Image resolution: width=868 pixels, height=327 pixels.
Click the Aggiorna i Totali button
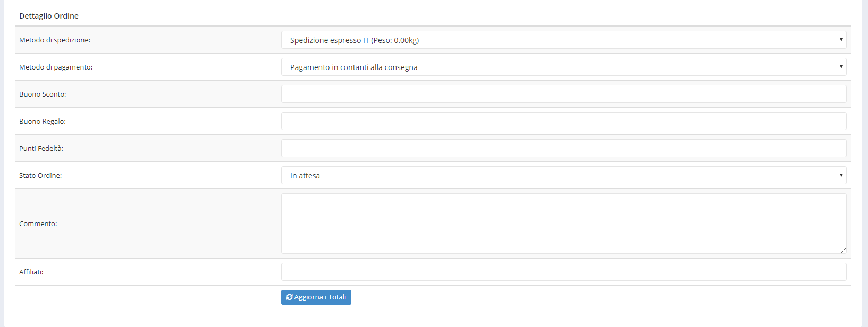pos(316,297)
